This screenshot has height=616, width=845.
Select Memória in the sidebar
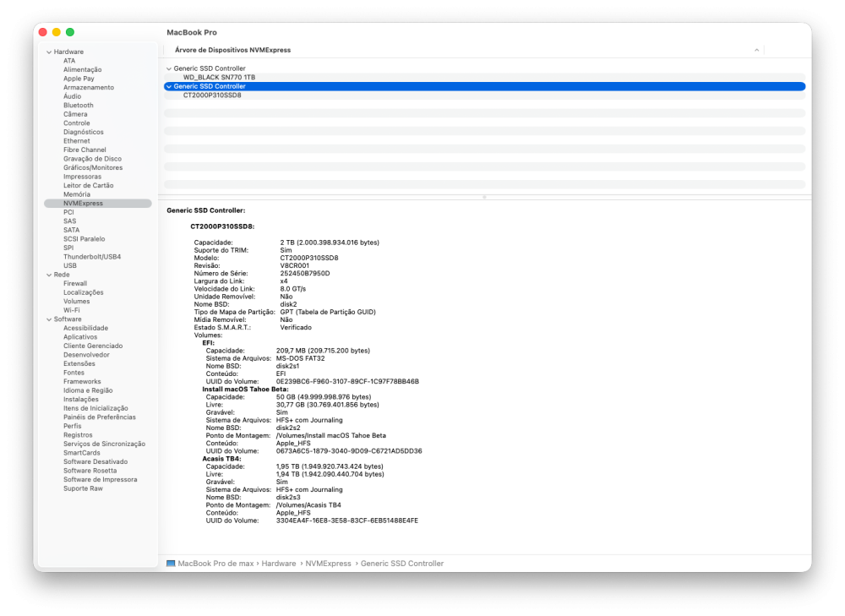[77, 194]
